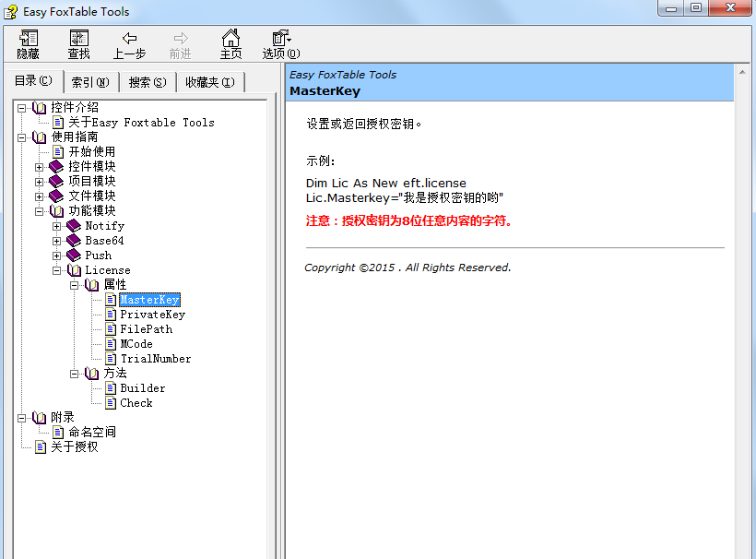Go back with the 上一步 arrow icon

coord(129,38)
